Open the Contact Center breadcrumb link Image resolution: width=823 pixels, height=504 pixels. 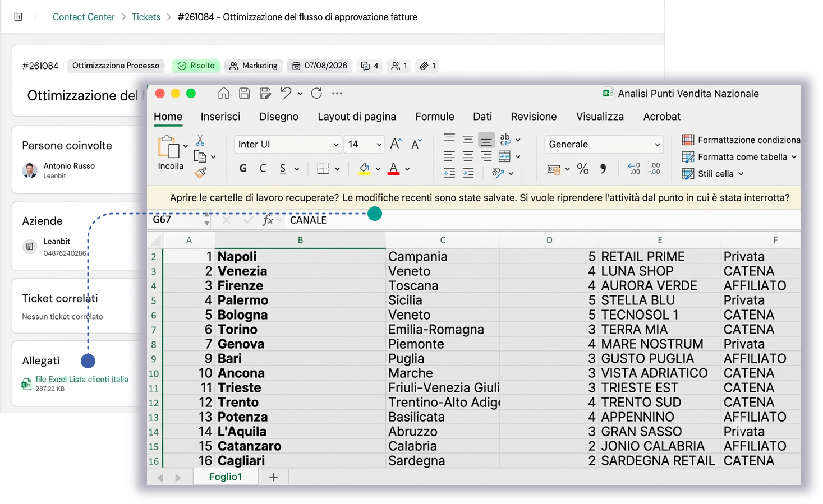click(84, 17)
